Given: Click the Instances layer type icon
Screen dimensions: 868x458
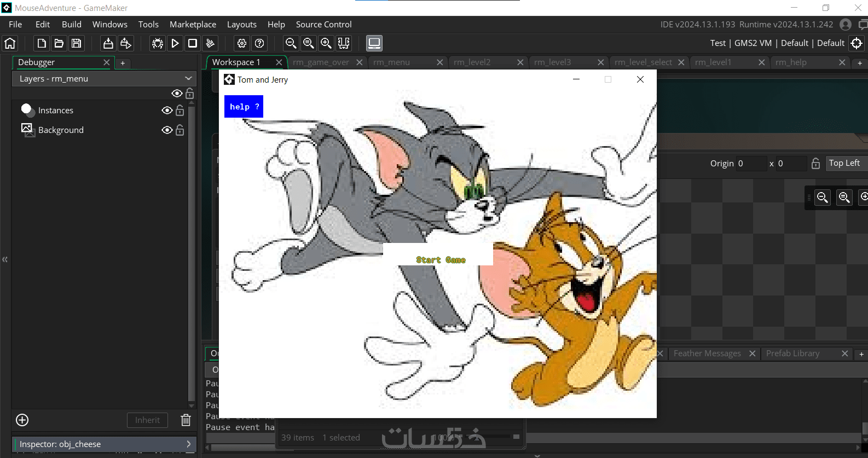Looking at the screenshot, I should pos(27,110).
